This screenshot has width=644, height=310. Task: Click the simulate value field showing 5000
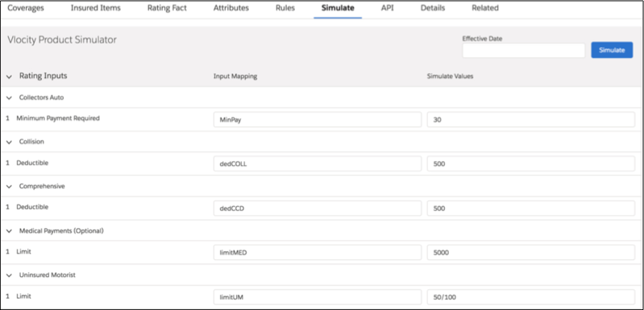point(531,253)
